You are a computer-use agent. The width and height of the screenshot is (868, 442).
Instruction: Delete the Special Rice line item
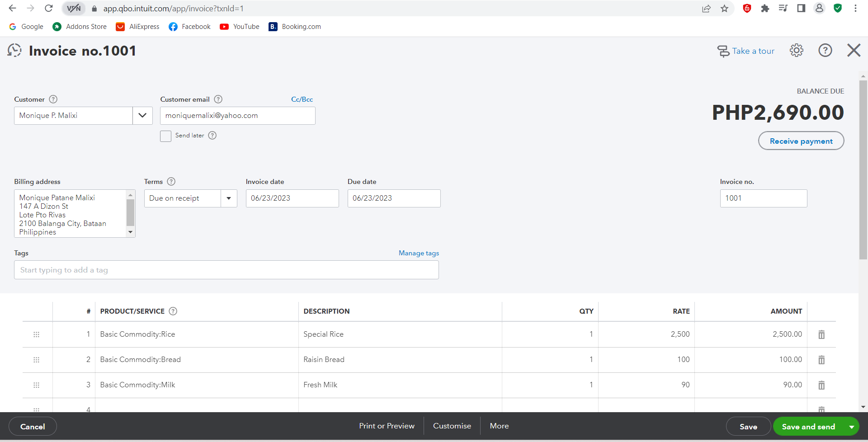[821, 334]
